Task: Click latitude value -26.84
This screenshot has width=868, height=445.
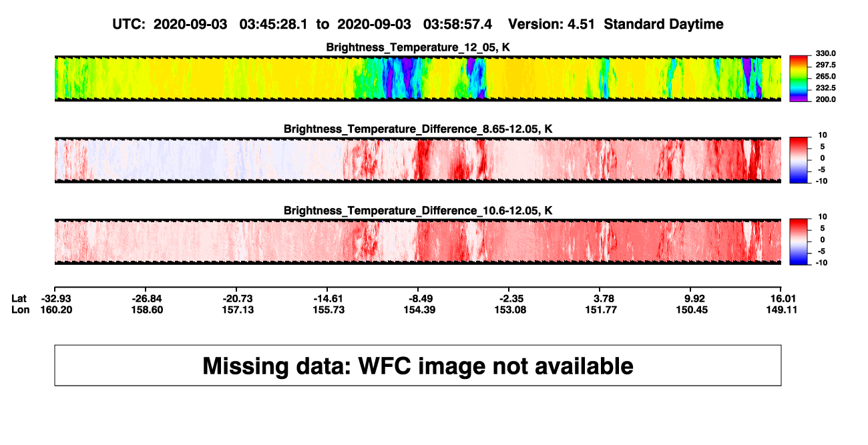Action: point(148,298)
